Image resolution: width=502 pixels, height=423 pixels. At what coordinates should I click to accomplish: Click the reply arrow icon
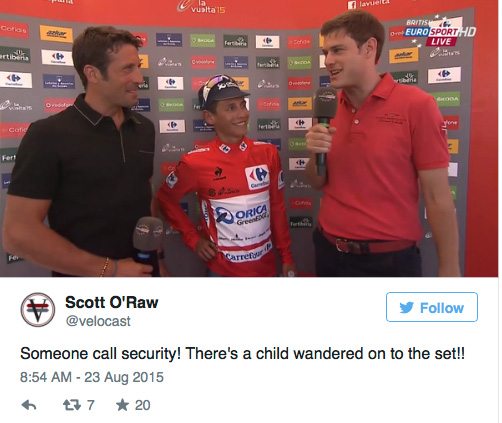29,405
